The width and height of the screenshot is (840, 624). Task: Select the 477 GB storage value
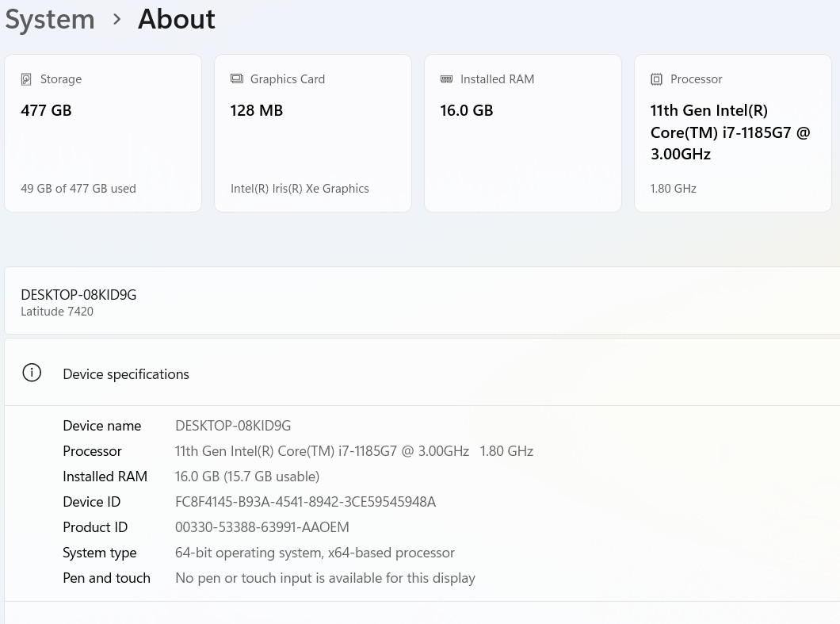click(x=46, y=110)
